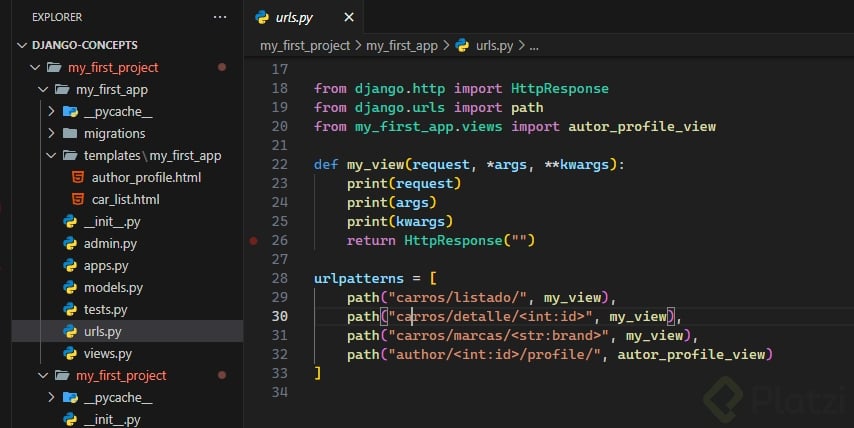Collapse the DJANGO-CONCEPTS root folder
854x428 pixels.
tap(22, 45)
